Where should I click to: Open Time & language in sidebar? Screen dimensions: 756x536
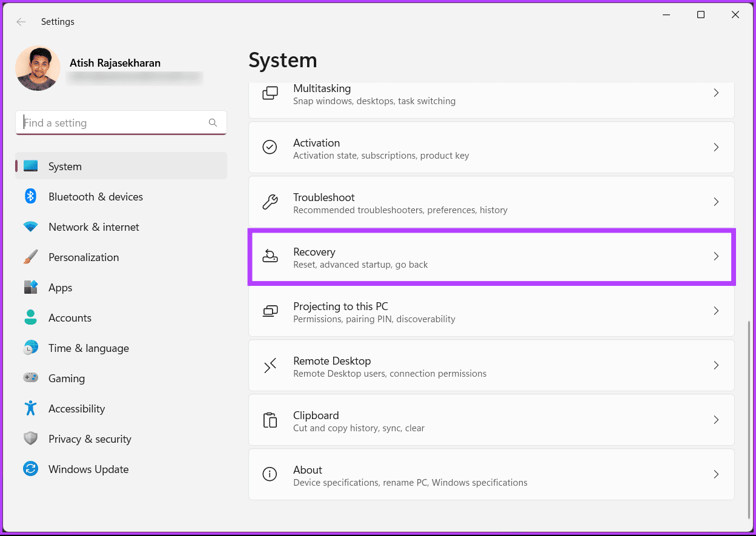pos(88,348)
